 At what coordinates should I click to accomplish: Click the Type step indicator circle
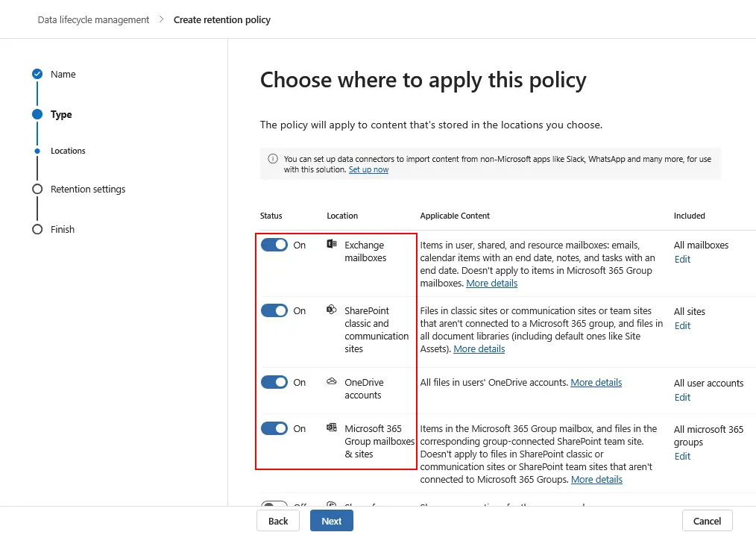point(37,114)
